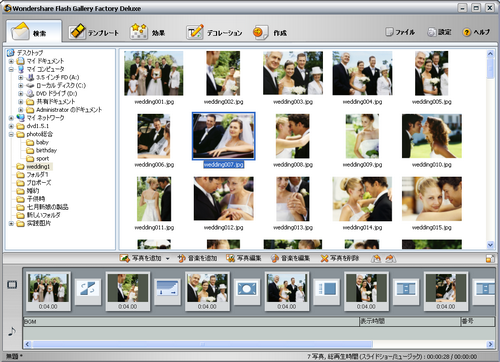Click the 写真を削除 delete photo button
The height and width of the screenshot is (362, 500).
point(340,258)
